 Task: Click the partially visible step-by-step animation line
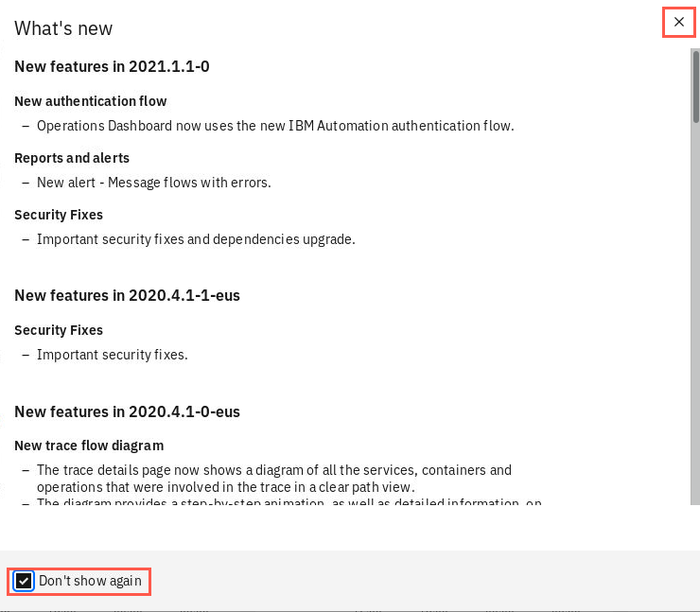coord(289,501)
